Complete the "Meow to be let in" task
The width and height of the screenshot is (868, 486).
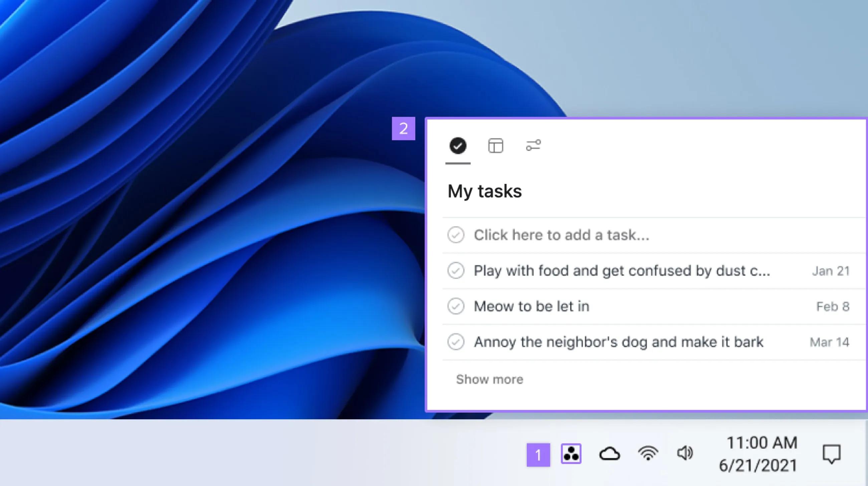(456, 306)
